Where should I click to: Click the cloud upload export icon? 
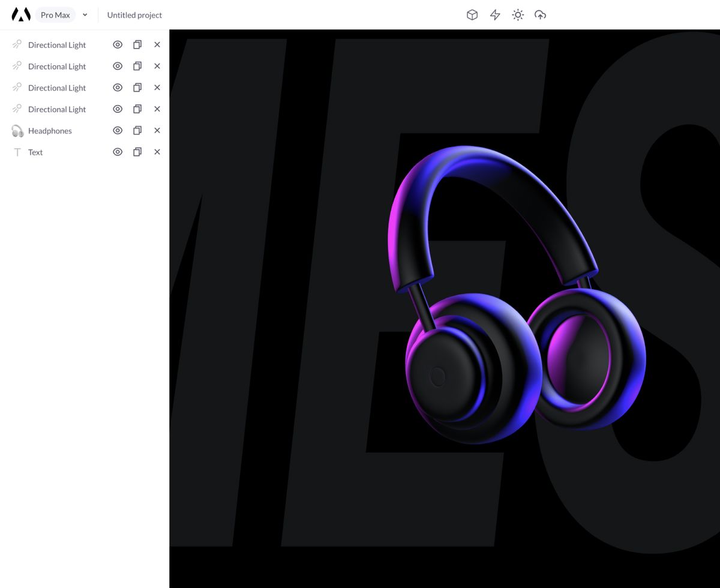pos(541,15)
